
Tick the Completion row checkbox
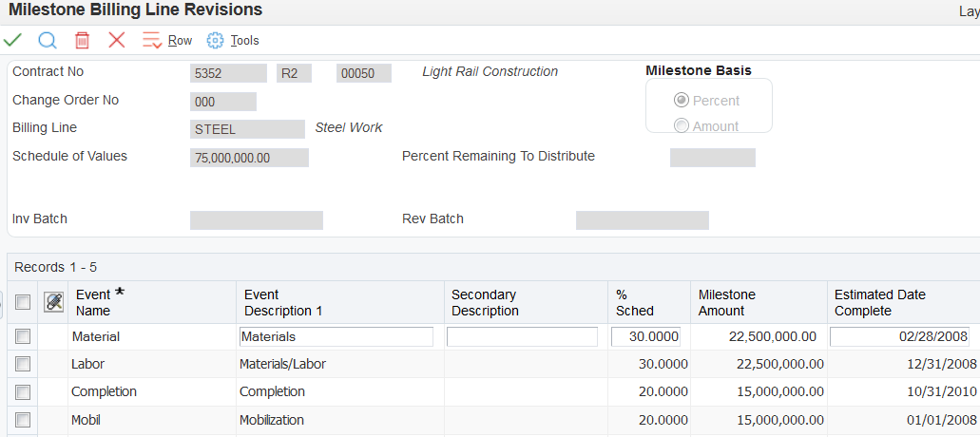(23, 391)
